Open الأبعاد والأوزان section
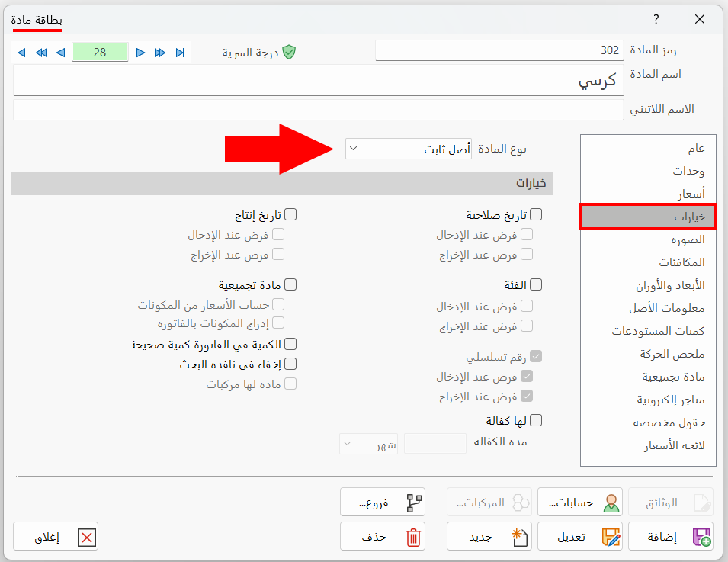This screenshot has width=728, height=562. pos(648,285)
